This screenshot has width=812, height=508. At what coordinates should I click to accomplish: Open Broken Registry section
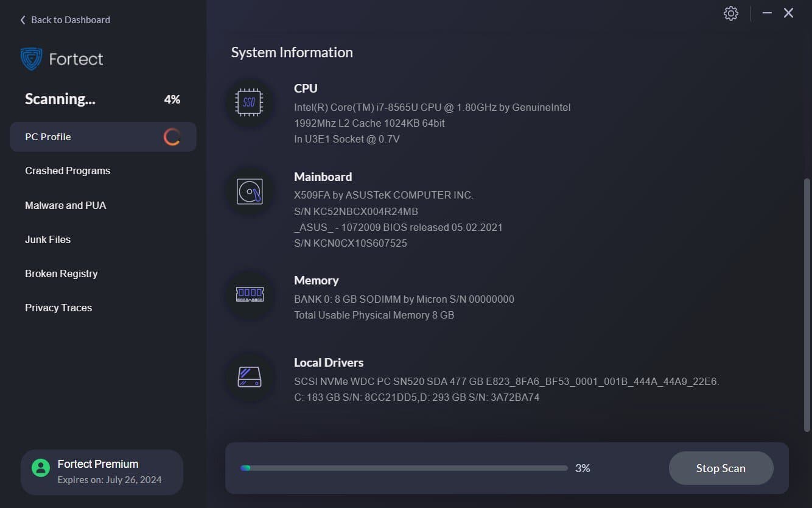(61, 273)
